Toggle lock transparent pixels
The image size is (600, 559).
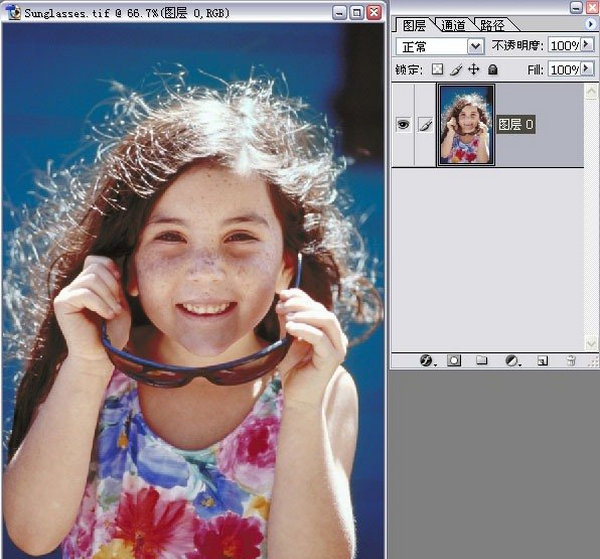[x=437, y=69]
